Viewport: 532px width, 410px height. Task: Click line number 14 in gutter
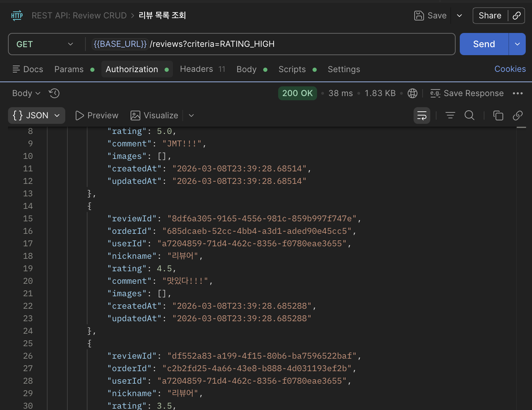click(x=28, y=206)
